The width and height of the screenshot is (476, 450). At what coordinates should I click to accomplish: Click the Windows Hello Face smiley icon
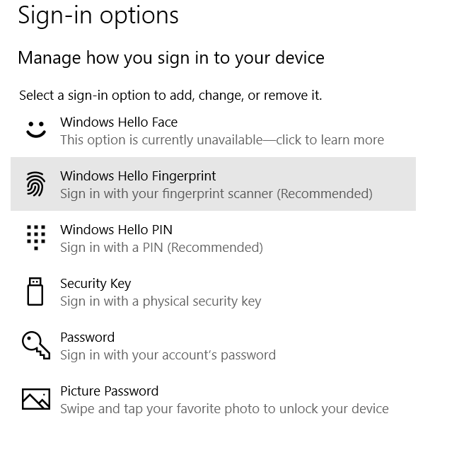tap(35, 130)
